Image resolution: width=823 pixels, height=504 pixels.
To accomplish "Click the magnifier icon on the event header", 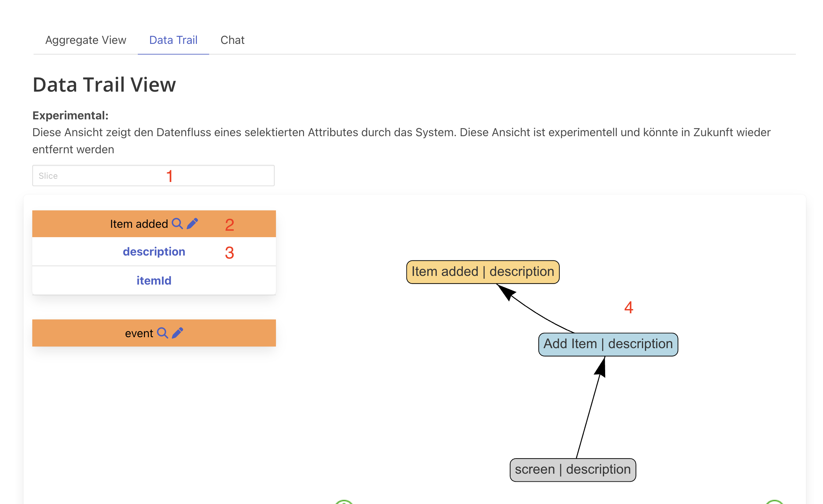I will coord(162,333).
